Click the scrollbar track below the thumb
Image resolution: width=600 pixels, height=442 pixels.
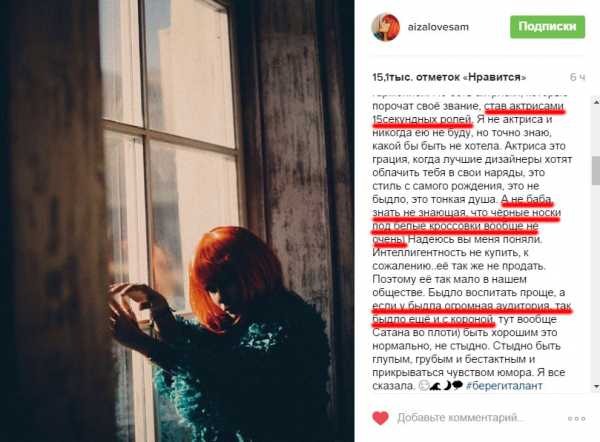point(596,283)
